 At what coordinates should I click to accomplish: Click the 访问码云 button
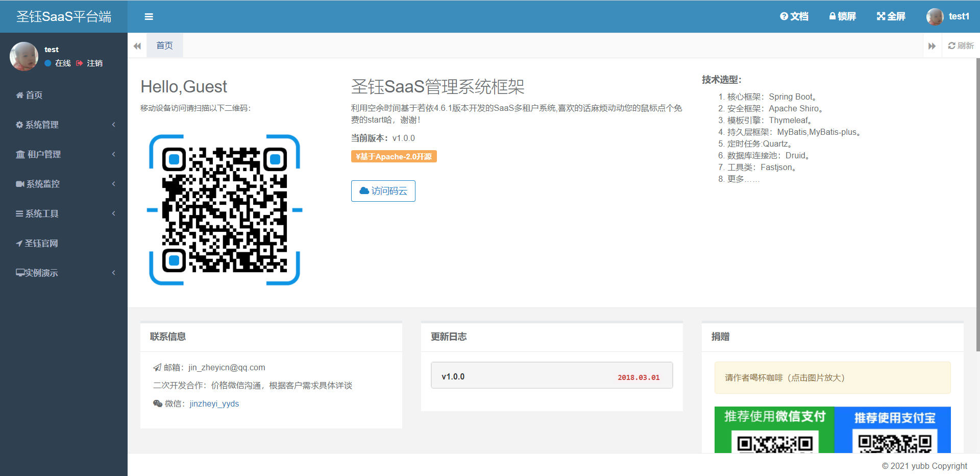point(383,191)
